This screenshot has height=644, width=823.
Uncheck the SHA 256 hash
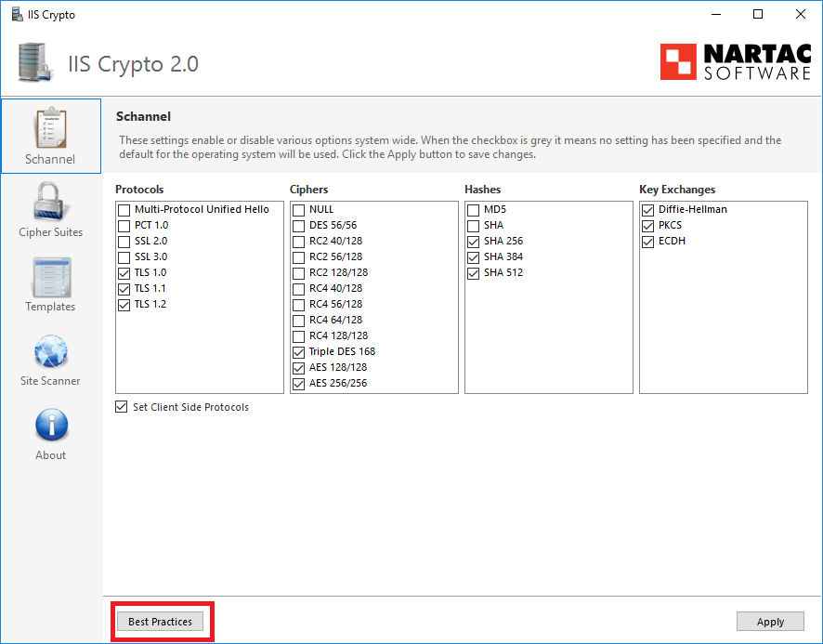pos(474,242)
